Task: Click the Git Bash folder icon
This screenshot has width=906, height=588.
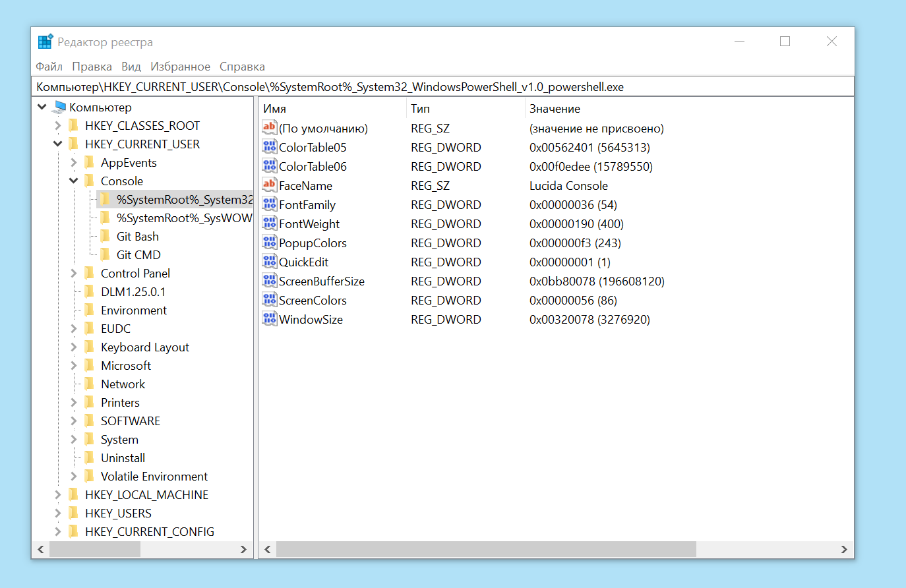Action: 106,236
